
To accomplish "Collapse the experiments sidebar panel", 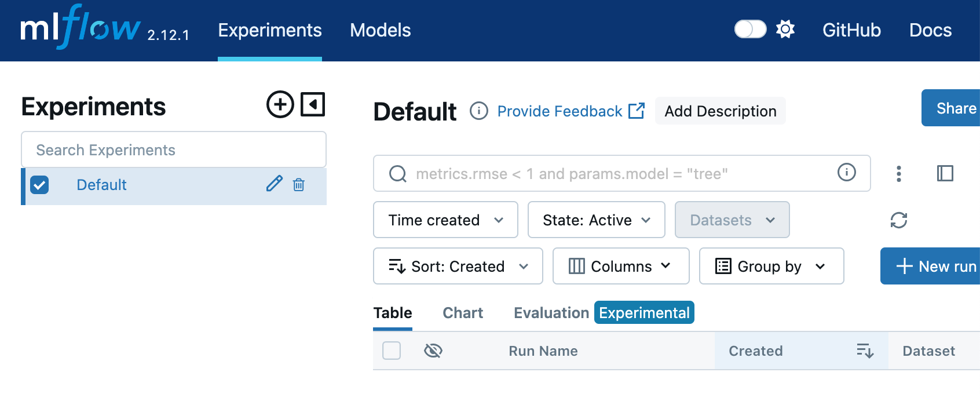I will click(313, 104).
